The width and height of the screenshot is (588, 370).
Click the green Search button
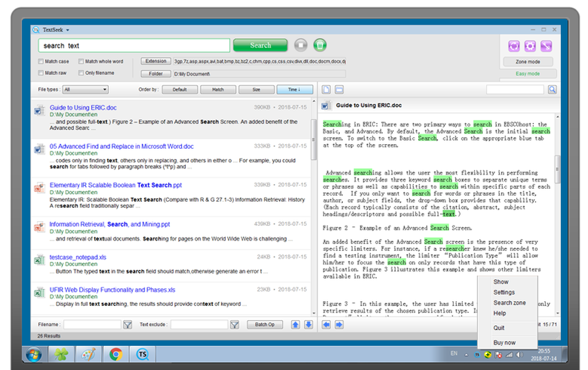coord(260,45)
